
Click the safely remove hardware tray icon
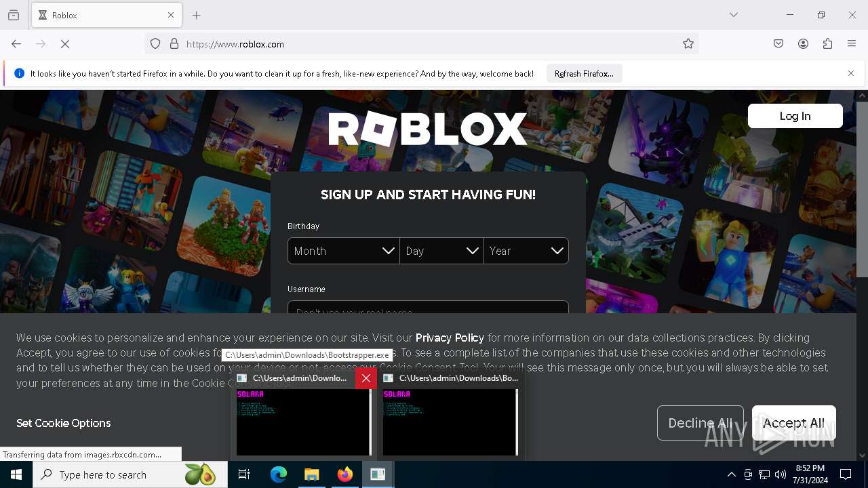(748, 474)
